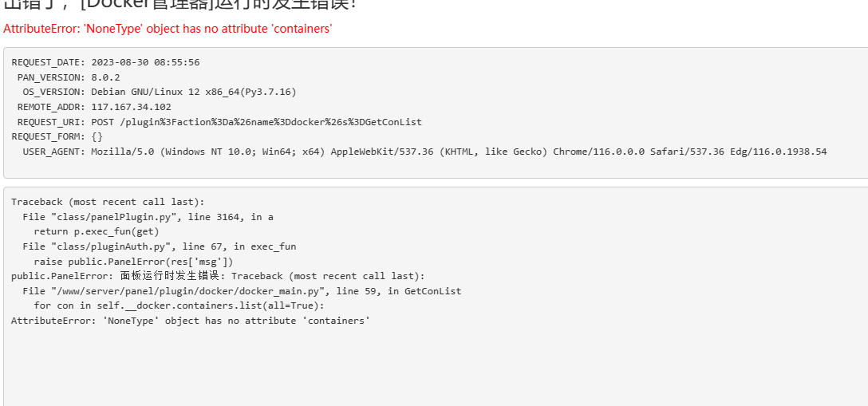Screen dimensions: 868x406
Task: Click the 'for con in self.__docker.containers' line
Action: [x=180, y=305]
